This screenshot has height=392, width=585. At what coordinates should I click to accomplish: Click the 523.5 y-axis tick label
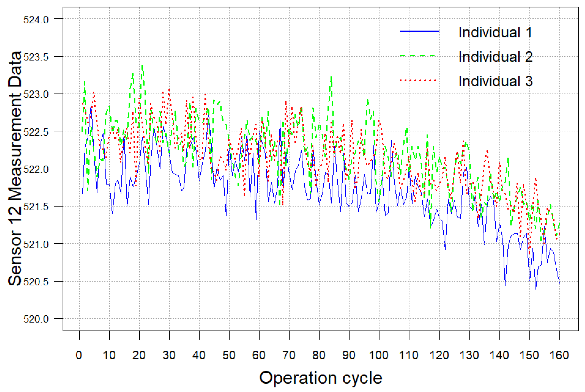pos(36,57)
